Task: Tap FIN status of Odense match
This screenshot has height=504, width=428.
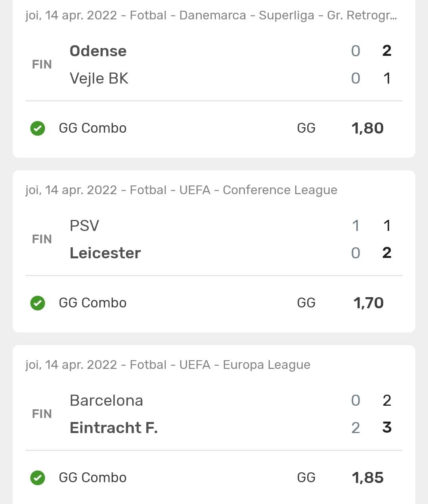Action: [42, 65]
